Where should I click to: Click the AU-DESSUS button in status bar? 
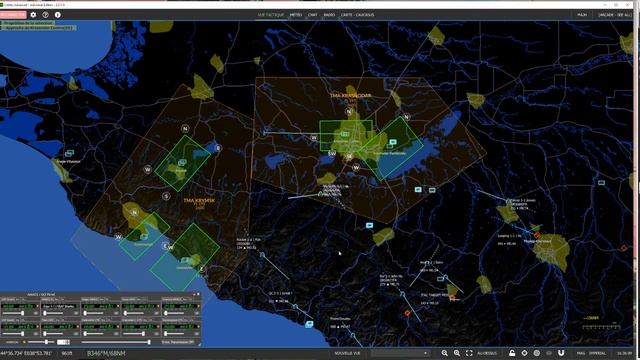click(487, 353)
